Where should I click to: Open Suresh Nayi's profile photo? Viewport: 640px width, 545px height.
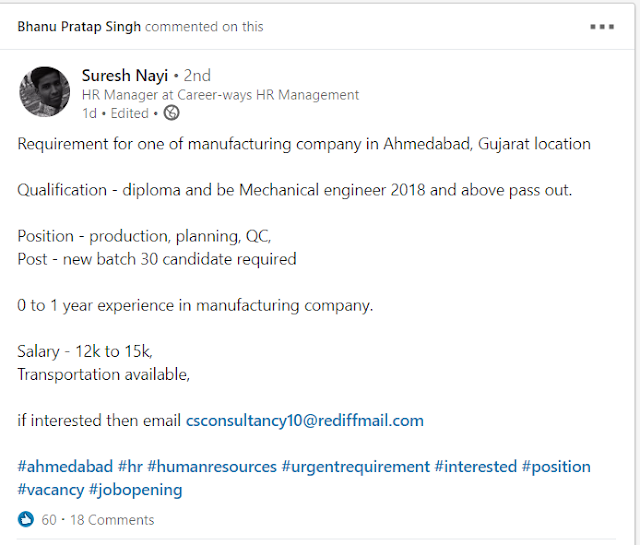(44, 92)
